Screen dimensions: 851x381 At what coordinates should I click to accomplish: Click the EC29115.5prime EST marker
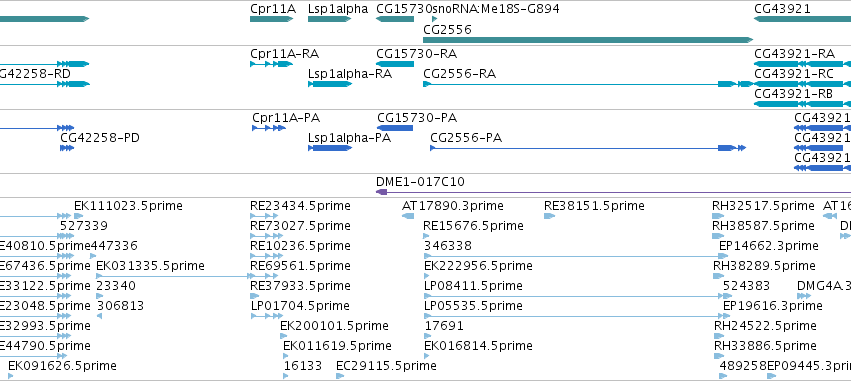(339, 376)
